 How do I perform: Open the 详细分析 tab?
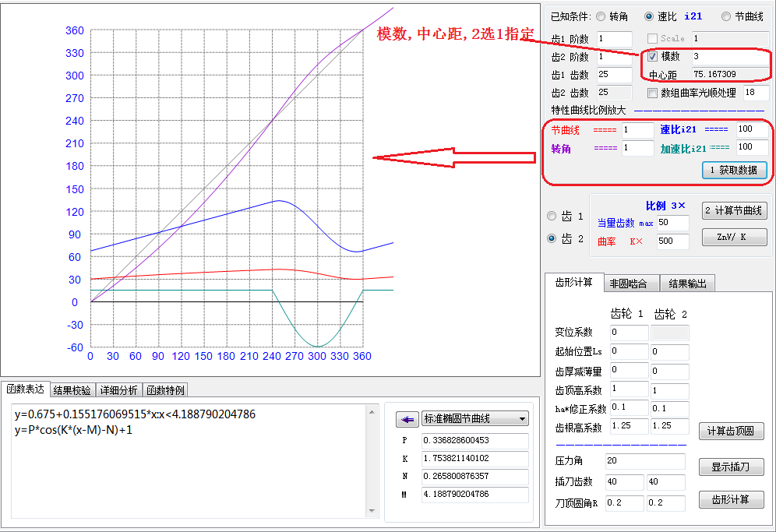click(119, 390)
